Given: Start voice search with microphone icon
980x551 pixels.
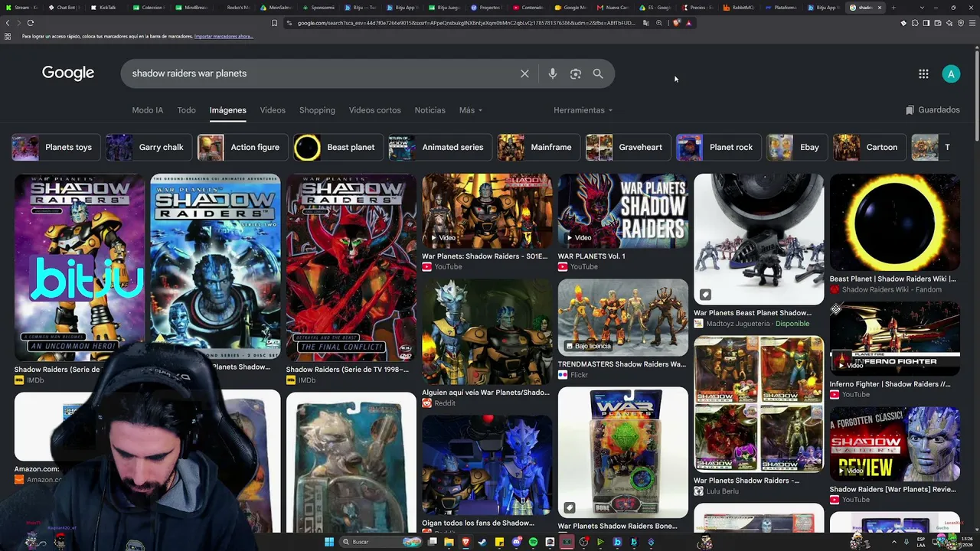Looking at the screenshot, I should click(x=553, y=73).
